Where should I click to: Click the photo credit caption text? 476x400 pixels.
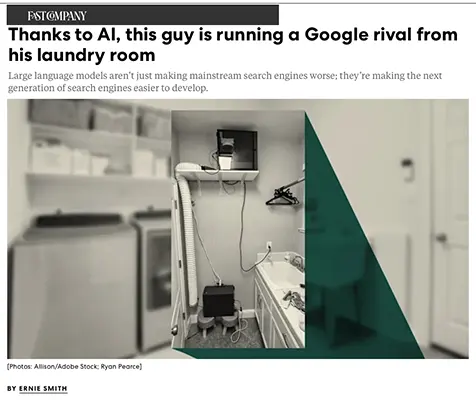click(x=74, y=367)
